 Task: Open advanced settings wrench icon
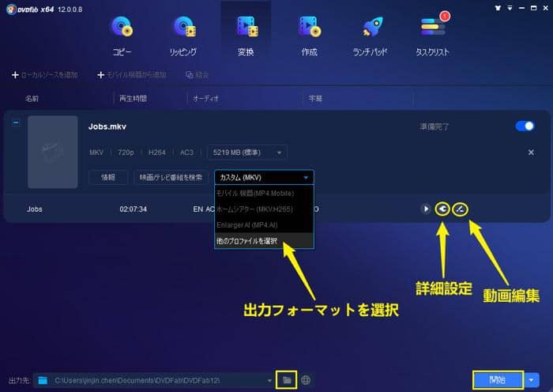point(442,209)
